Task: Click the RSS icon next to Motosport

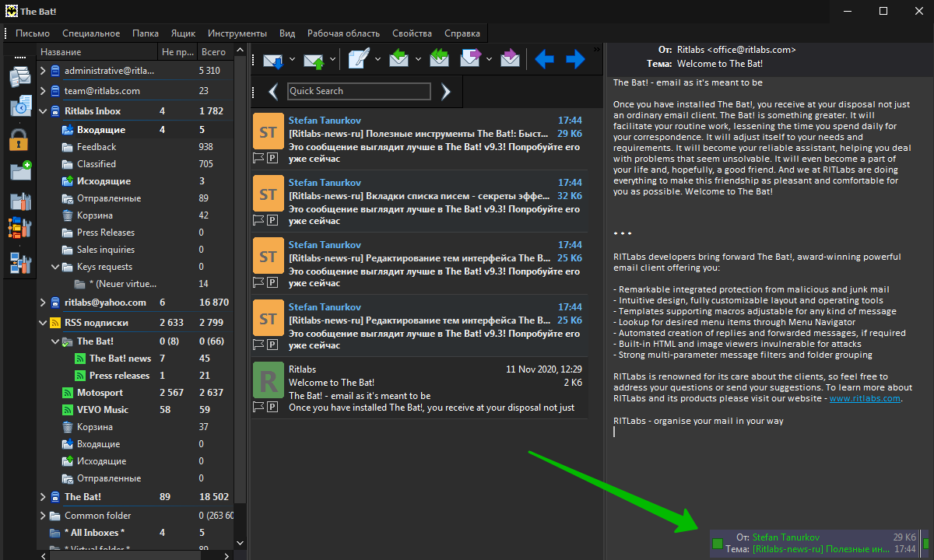Action: pos(68,393)
